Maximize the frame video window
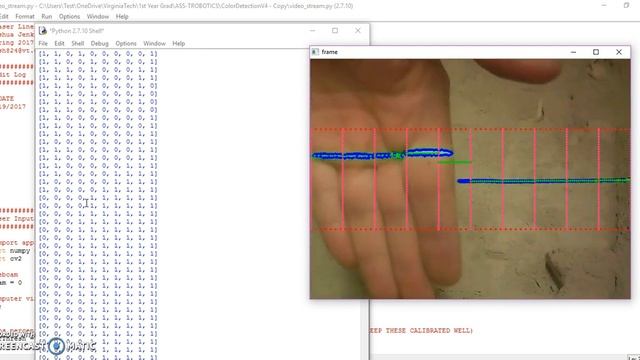 [596, 52]
